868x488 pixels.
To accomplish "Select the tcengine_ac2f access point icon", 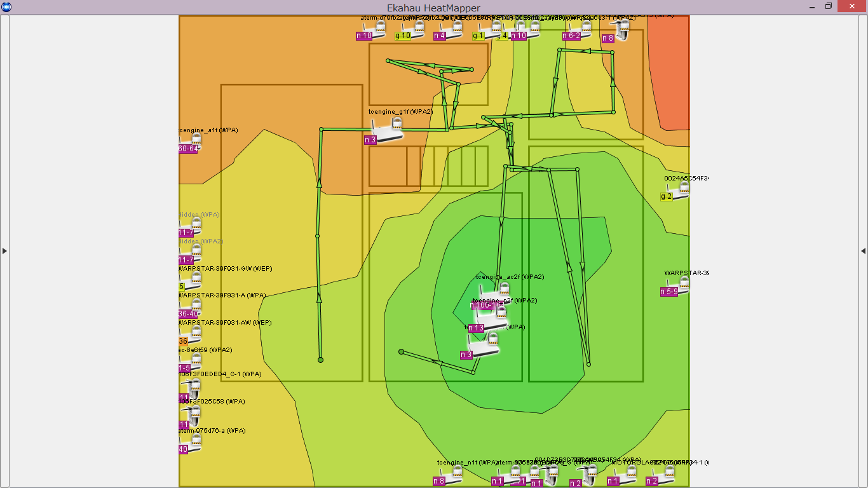I will (x=496, y=291).
